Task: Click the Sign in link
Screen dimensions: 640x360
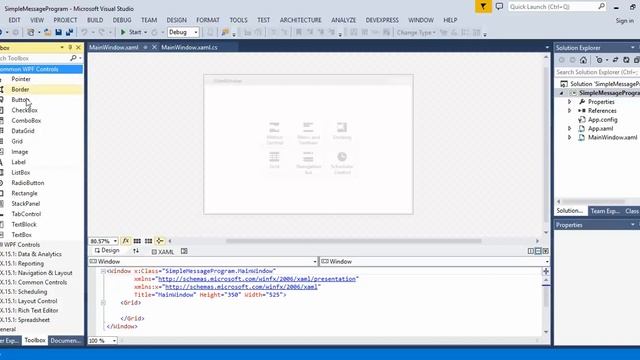Action: (x=624, y=20)
